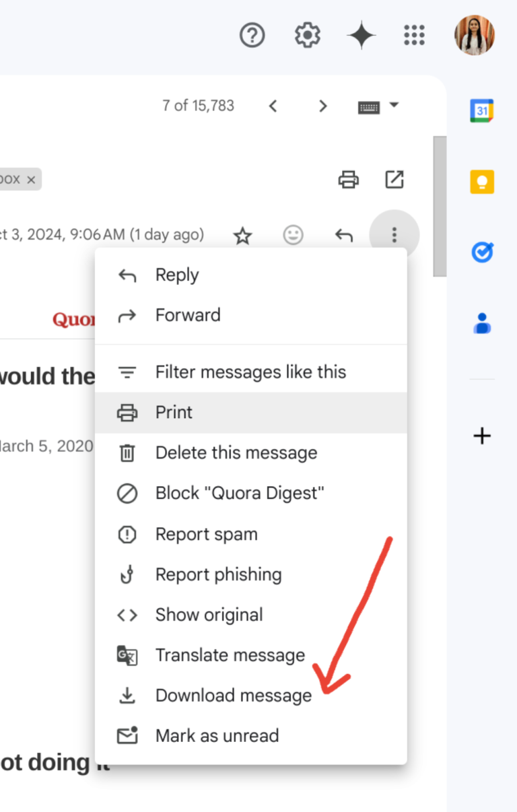
Task: Open the input tools dropdown arrow
Action: click(x=395, y=106)
